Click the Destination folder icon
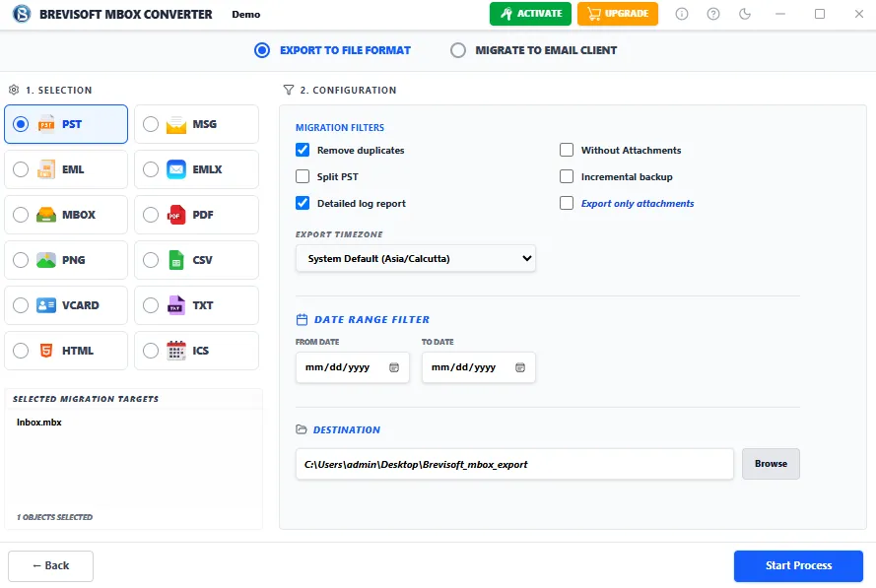The width and height of the screenshot is (876, 588). [x=302, y=429]
